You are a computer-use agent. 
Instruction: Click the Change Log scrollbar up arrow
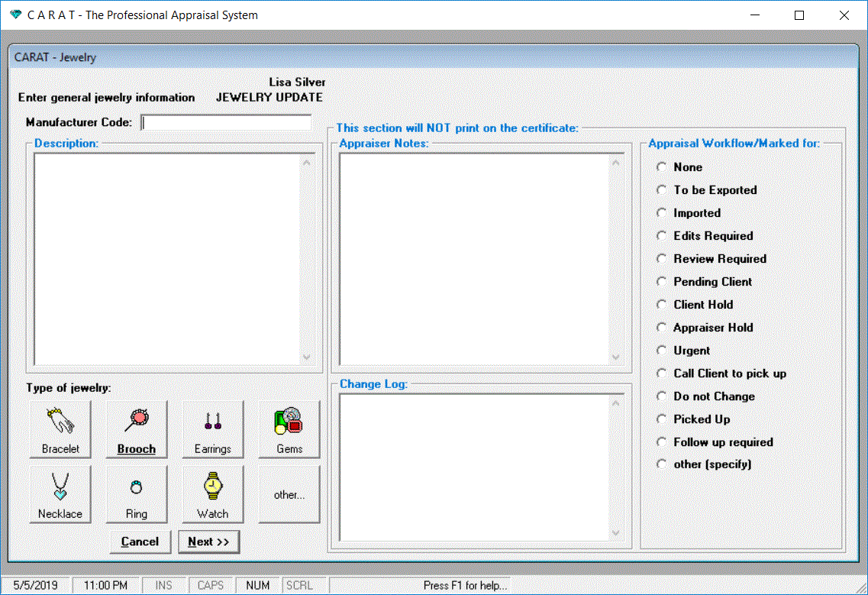pyautogui.click(x=616, y=403)
